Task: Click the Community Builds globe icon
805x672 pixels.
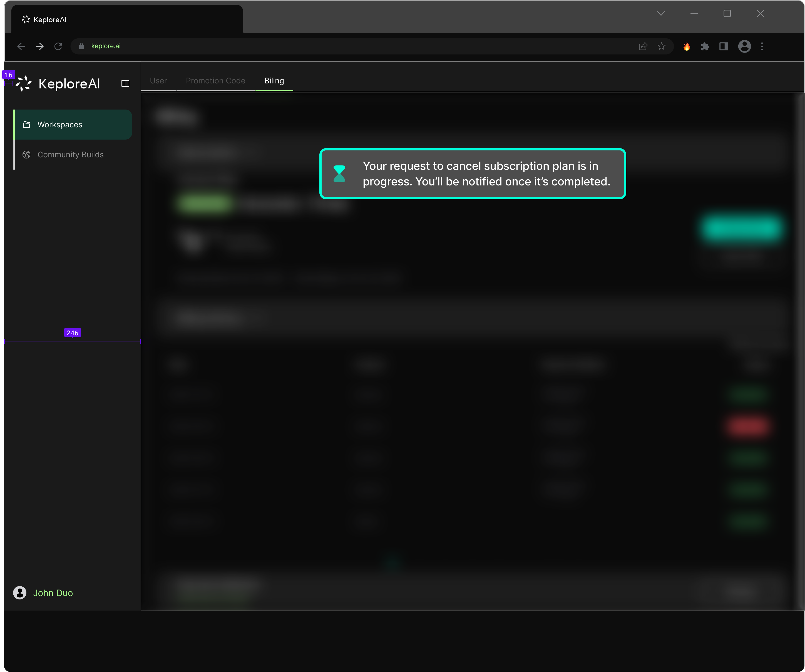Action: pyautogui.click(x=26, y=155)
